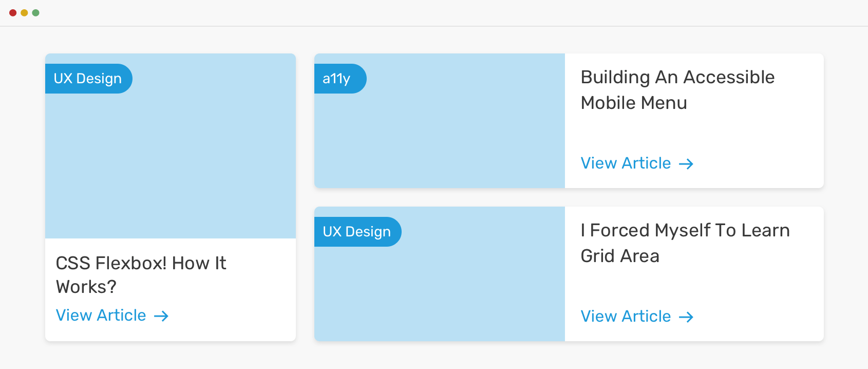The width and height of the screenshot is (868, 369).
Task: Click the title "Building An Accessible Mobile Menu"
Action: click(x=677, y=90)
